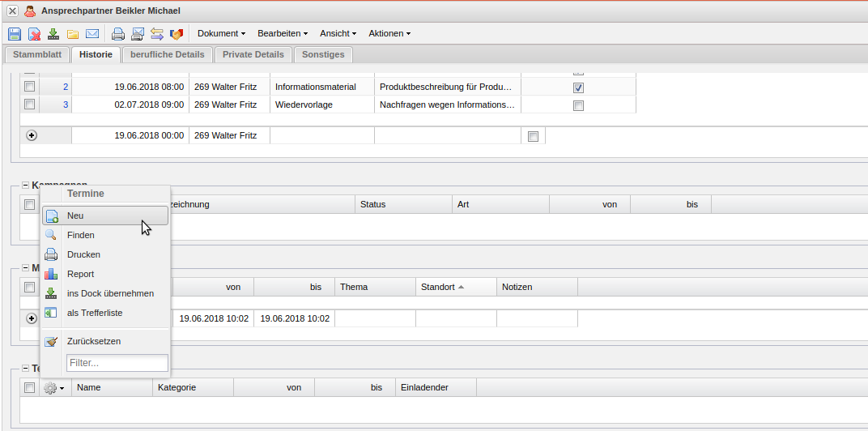
Task: Open history entry number 2 link
Action: 65,87
